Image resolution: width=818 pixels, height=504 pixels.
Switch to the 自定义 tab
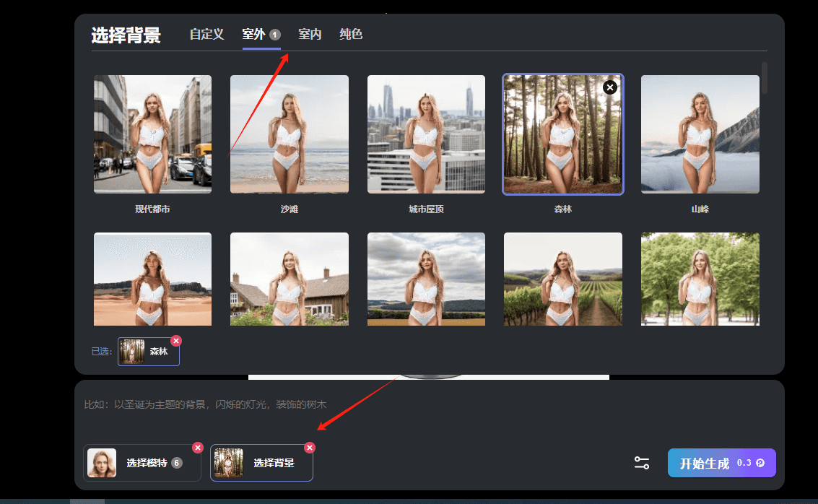pos(206,35)
